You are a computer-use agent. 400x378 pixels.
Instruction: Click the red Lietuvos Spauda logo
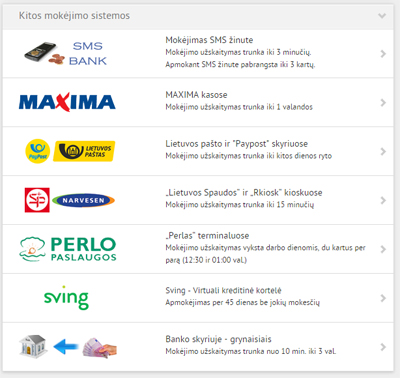click(37, 200)
